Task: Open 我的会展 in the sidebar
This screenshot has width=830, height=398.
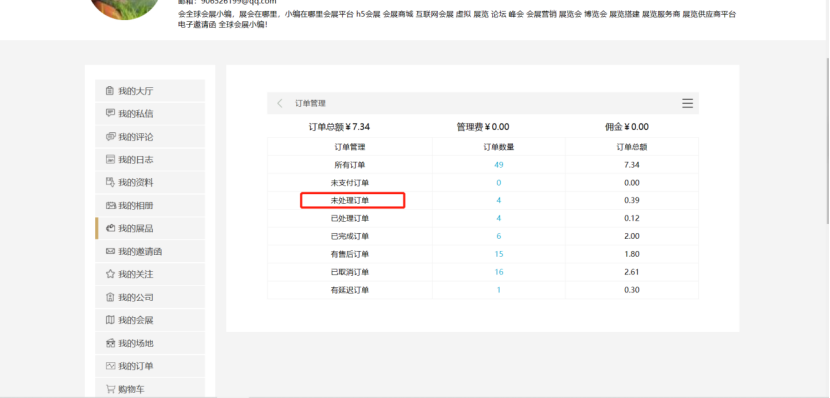Action: (150, 320)
